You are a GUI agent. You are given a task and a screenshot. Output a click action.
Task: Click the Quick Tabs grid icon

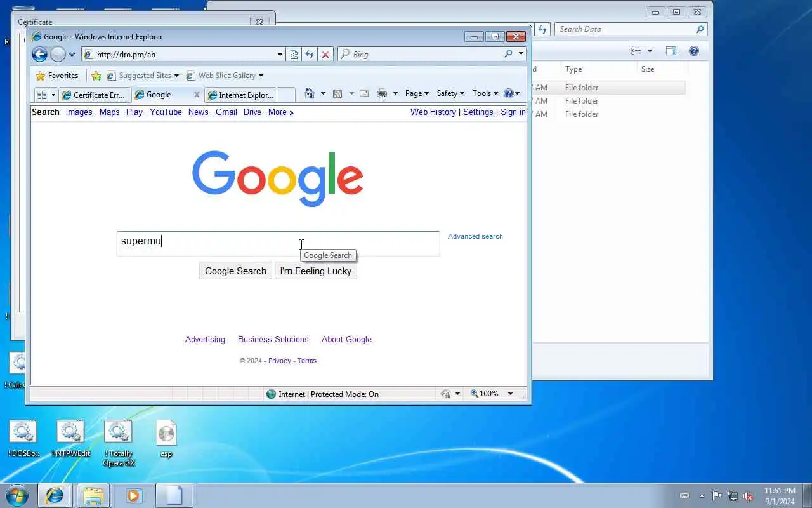[x=42, y=95]
